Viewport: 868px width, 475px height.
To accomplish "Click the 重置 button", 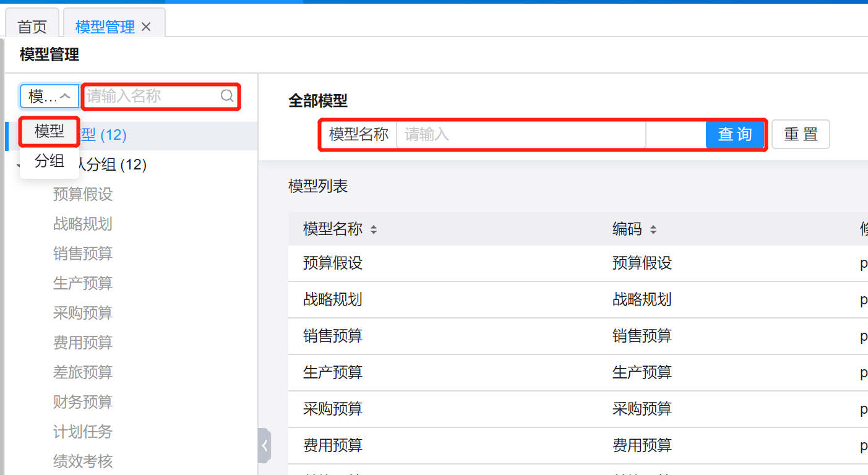I will (x=801, y=134).
